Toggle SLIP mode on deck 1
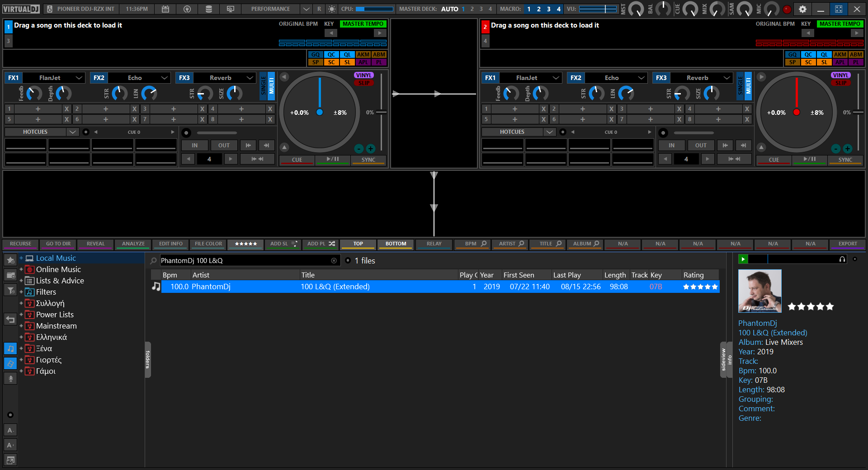 click(x=364, y=83)
